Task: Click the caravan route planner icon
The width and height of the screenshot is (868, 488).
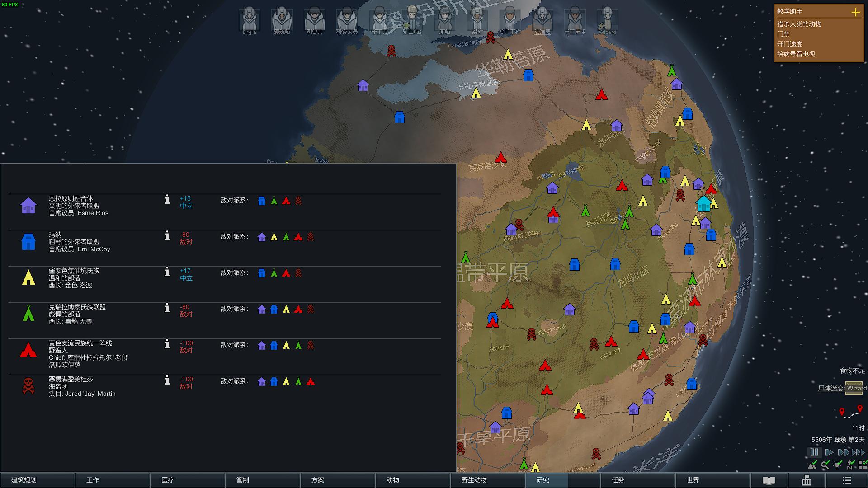Action: click(850, 412)
